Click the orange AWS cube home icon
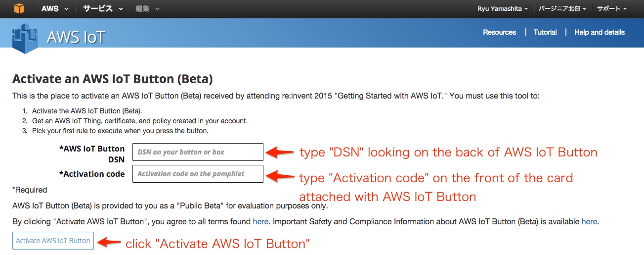 tap(19, 8)
